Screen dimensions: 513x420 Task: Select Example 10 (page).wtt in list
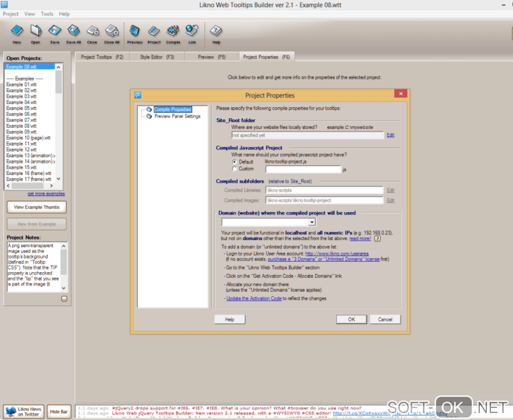28,138
